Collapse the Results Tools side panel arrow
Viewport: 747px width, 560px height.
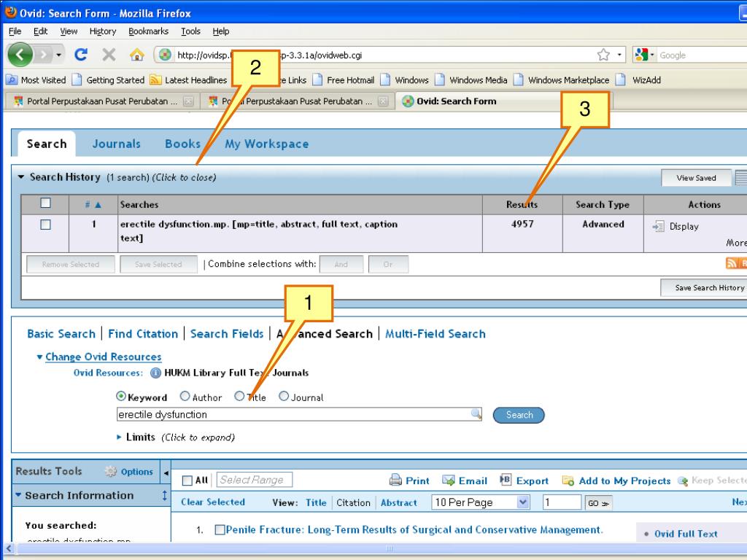[x=166, y=472]
